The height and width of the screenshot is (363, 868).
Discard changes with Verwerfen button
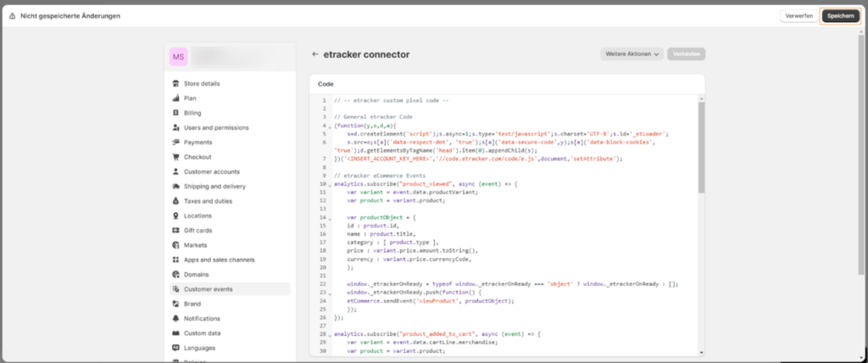[x=798, y=16]
